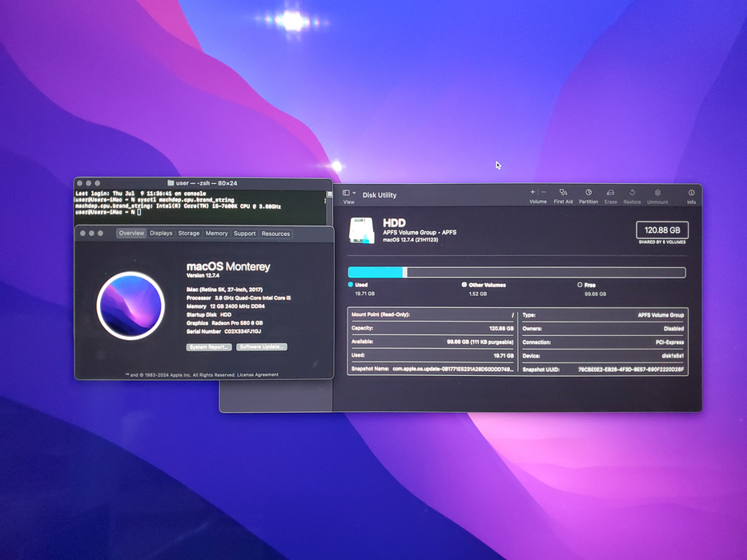This screenshot has width=747, height=560.
Task: Click the used portion of storage bar
Action: [376, 272]
